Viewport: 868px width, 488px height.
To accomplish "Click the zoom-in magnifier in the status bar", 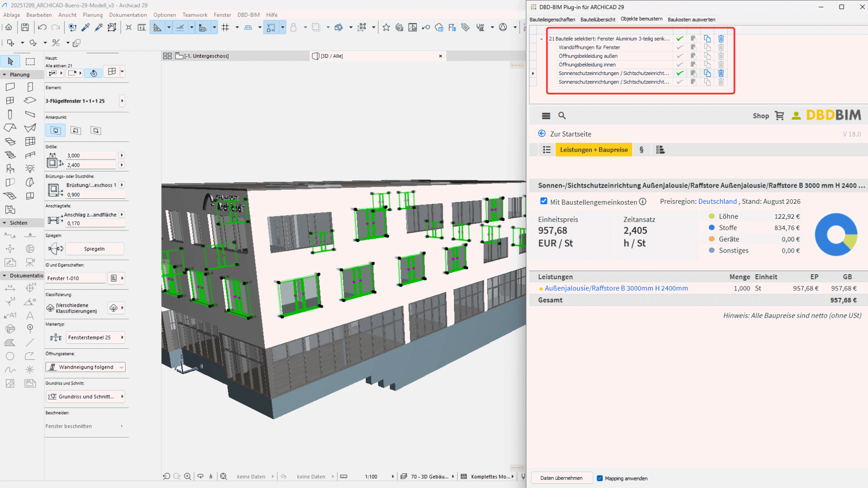I will 188,476.
